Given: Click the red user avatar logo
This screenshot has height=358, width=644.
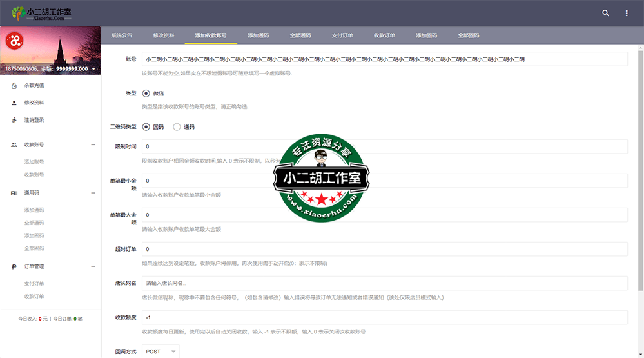Looking at the screenshot, I should coord(14,41).
